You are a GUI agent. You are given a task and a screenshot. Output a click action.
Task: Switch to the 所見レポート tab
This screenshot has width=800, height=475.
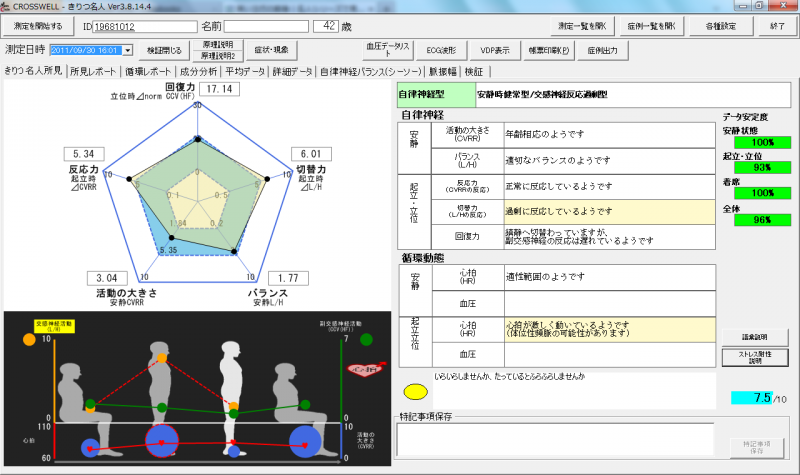[x=93, y=72]
